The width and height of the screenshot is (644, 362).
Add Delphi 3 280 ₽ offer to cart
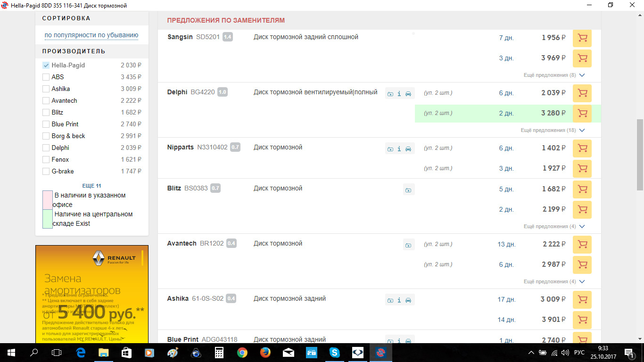582,114
